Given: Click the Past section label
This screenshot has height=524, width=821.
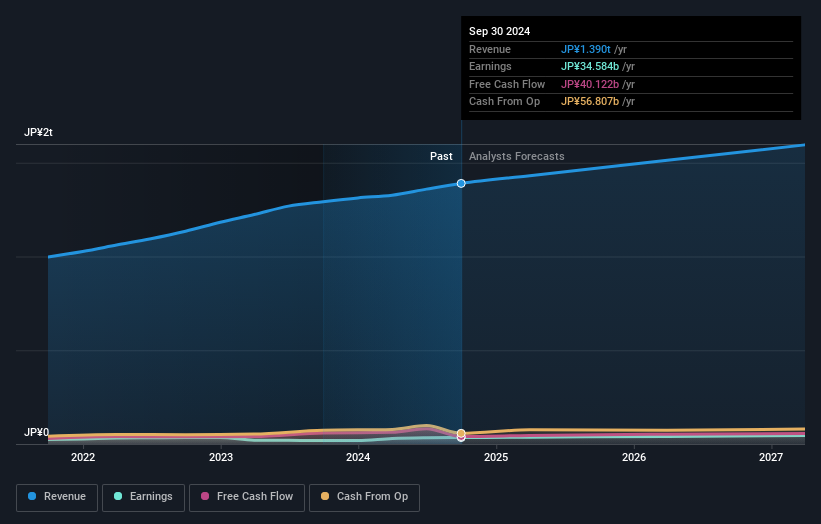Looking at the screenshot, I should coord(441,157).
